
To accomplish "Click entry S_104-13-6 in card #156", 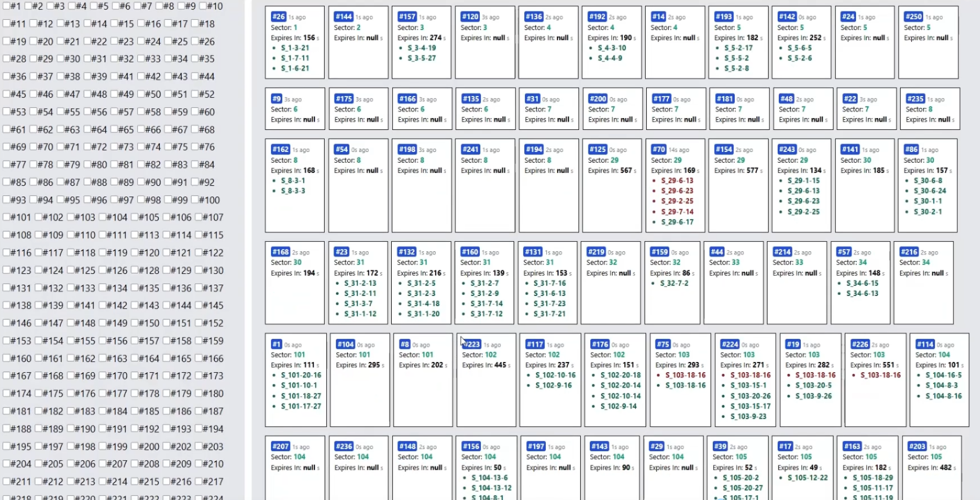I will (x=489, y=477).
